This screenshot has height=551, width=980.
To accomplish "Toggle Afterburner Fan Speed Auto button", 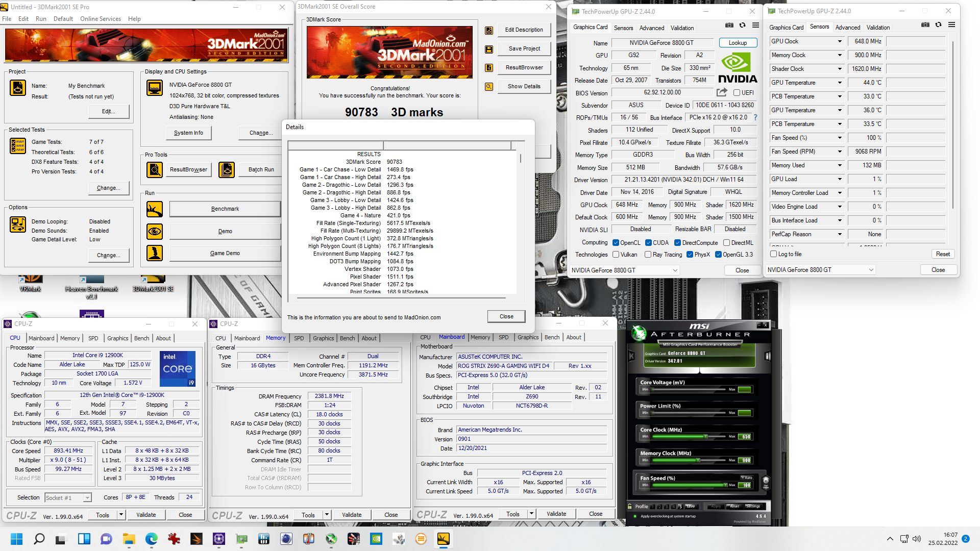I will 748,478.
